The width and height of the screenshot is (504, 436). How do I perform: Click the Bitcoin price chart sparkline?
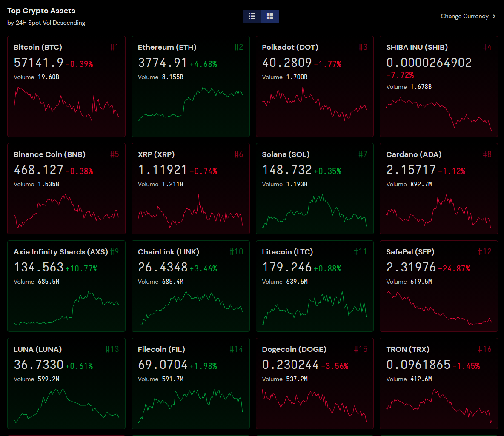pyautogui.click(x=66, y=103)
